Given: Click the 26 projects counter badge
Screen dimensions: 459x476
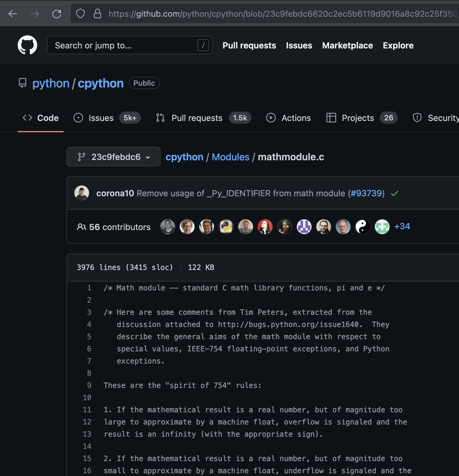Looking at the screenshot, I should coord(389,118).
